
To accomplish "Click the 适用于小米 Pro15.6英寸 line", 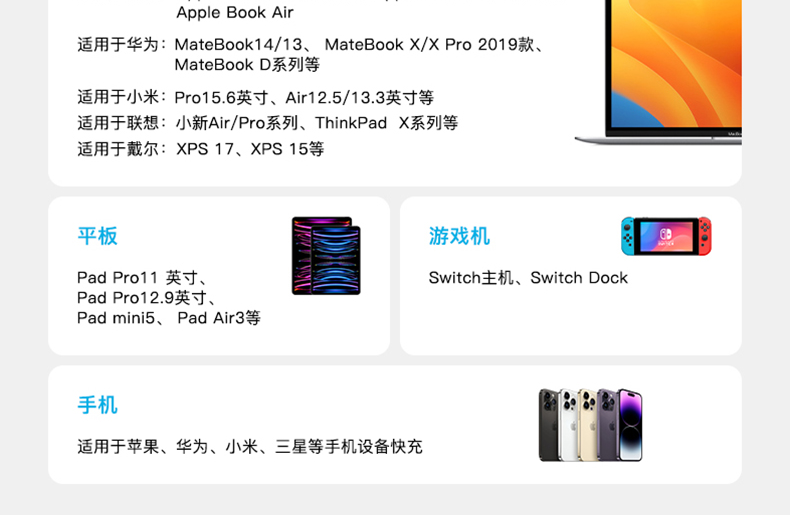I will tap(255, 97).
